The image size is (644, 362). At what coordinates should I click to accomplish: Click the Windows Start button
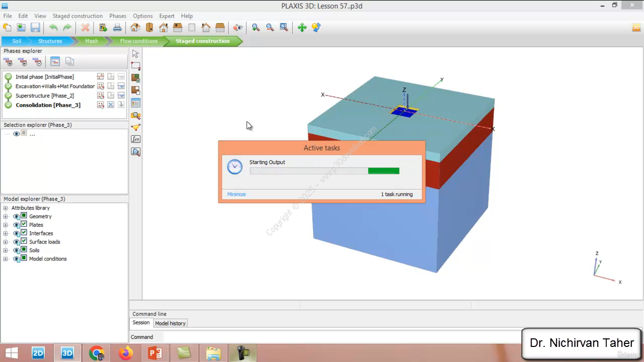click(11, 353)
